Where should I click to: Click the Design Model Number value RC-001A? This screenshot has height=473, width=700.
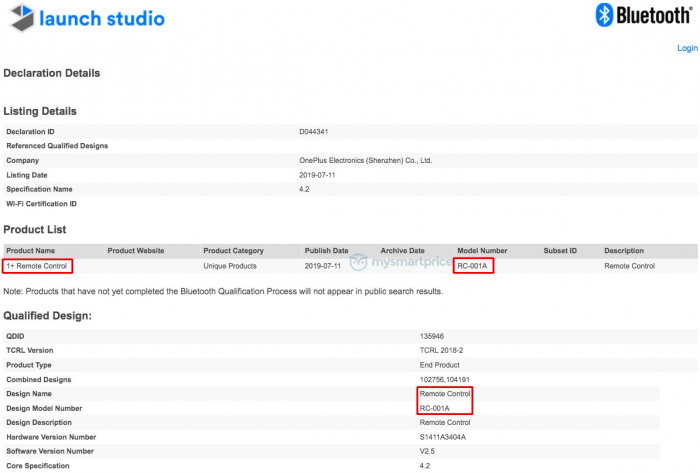point(435,408)
